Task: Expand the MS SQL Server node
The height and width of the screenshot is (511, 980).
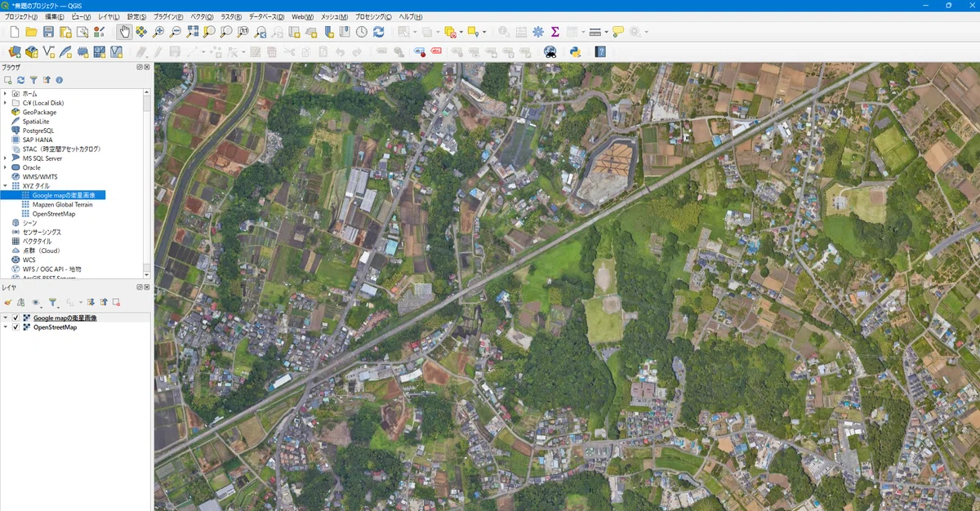Action: point(5,158)
